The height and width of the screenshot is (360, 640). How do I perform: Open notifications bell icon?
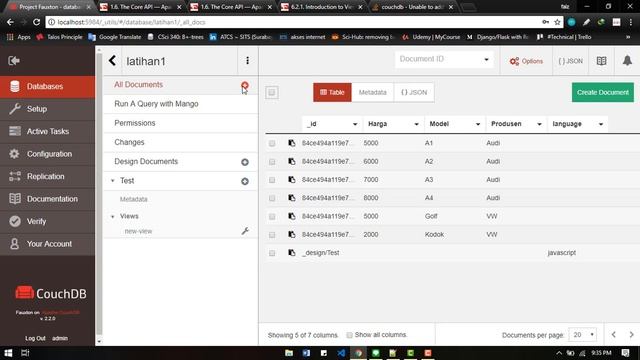pyautogui.click(x=627, y=61)
